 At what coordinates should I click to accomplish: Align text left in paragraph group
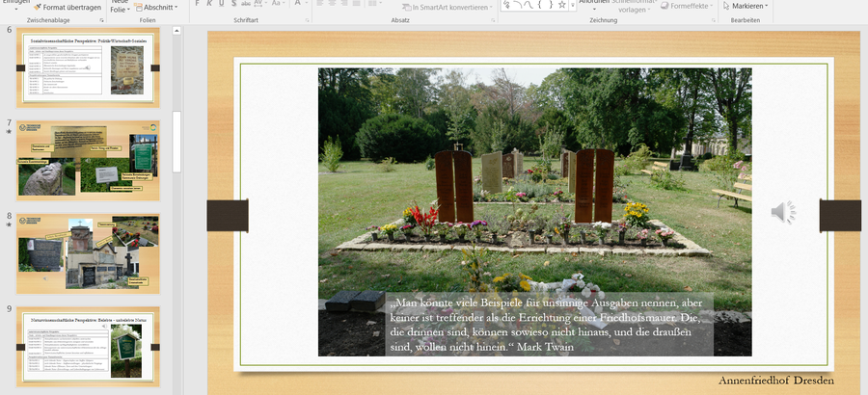click(x=320, y=3)
